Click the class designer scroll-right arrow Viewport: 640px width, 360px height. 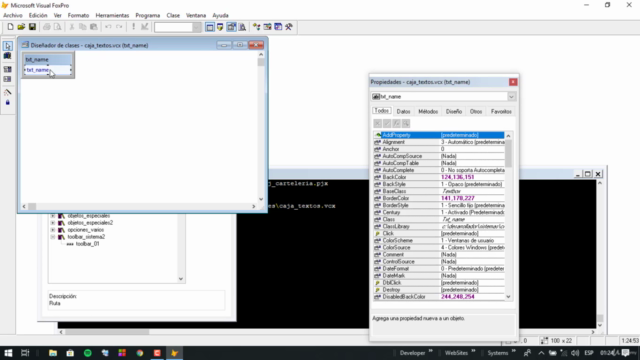click(253, 207)
